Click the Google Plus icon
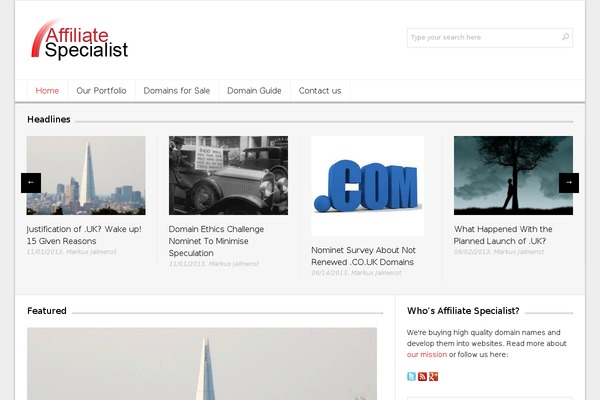The height and width of the screenshot is (400, 600). point(433,376)
